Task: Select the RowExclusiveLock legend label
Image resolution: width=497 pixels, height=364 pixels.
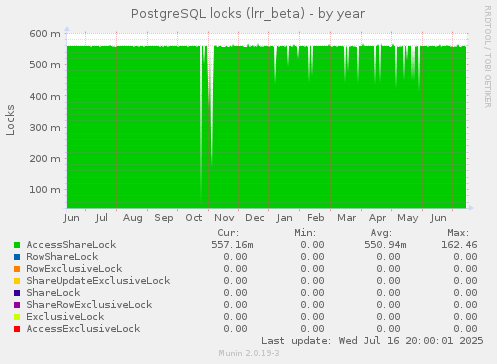Action: click(74, 269)
